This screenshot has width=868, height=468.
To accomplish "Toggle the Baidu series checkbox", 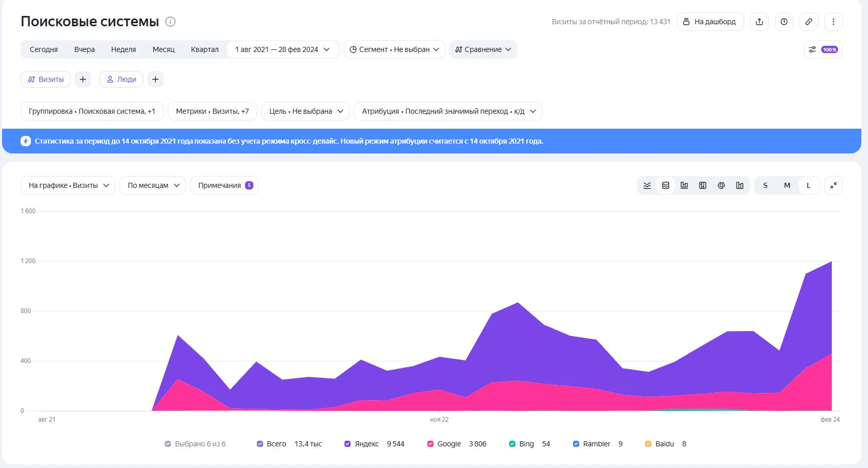I will pos(648,444).
